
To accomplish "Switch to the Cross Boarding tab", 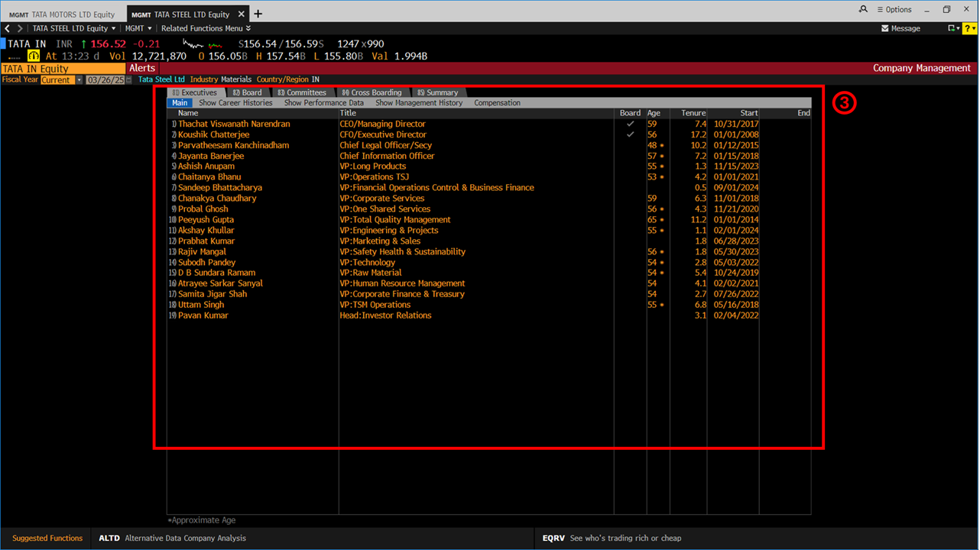I will pyautogui.click(x=372, y=92).
